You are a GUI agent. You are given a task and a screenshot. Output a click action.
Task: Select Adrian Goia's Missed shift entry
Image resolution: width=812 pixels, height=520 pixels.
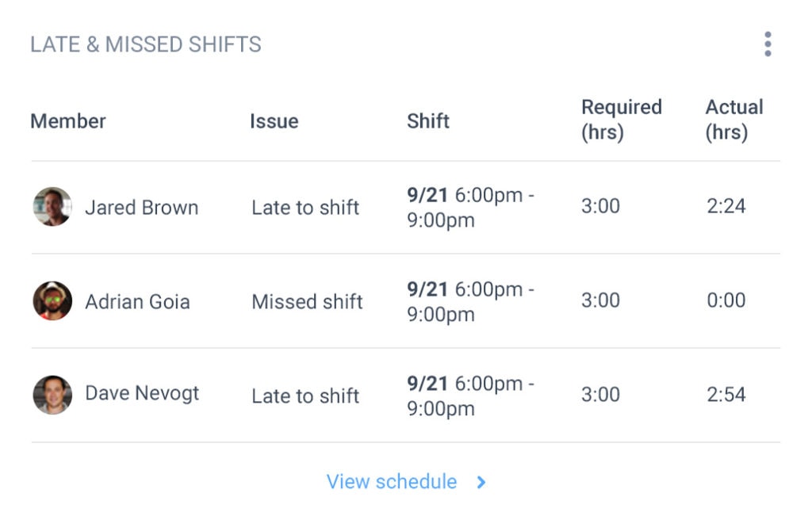click(x=306, y=301)
